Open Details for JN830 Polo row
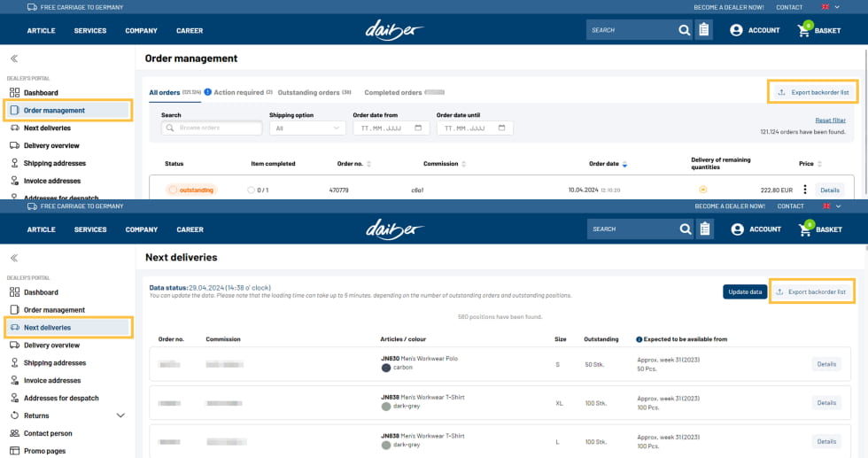This screenshot has width=868, height=458. [826, 364]
